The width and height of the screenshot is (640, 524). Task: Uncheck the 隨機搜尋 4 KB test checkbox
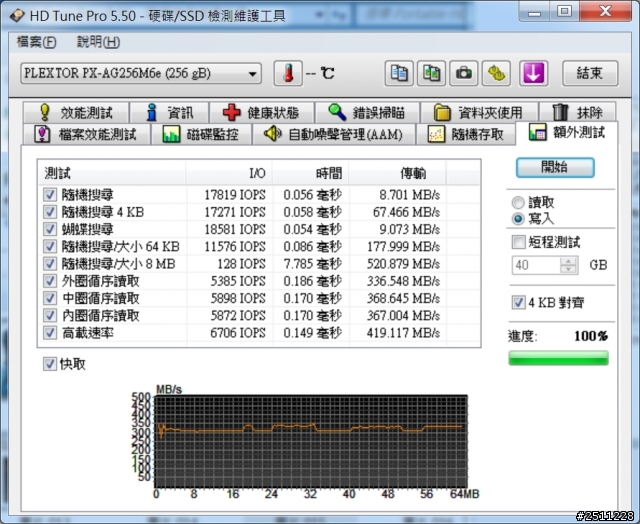(x=50, y=212)
